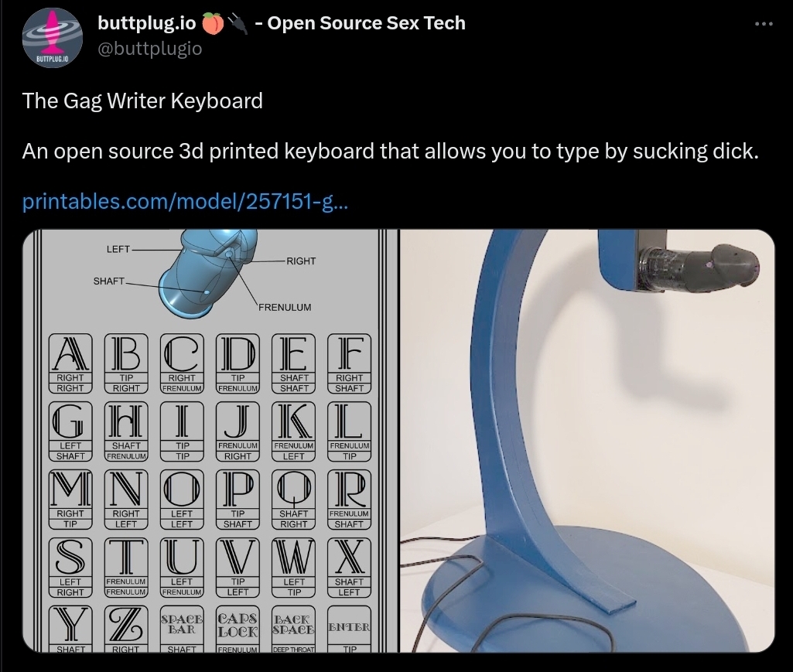Click the ENTER tile in the chart
This screenshot has width=793, height=672.
350,629
